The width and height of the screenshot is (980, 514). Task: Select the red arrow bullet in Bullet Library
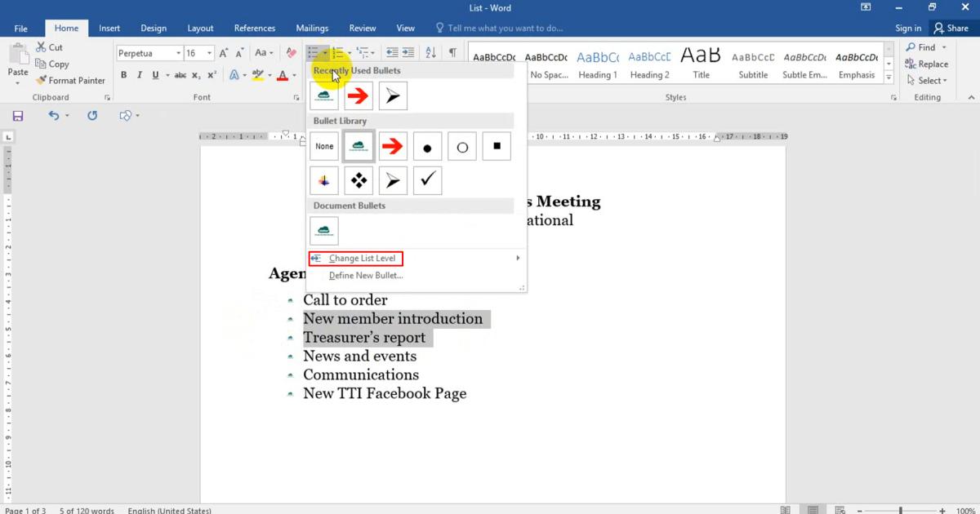pos(393,147)
